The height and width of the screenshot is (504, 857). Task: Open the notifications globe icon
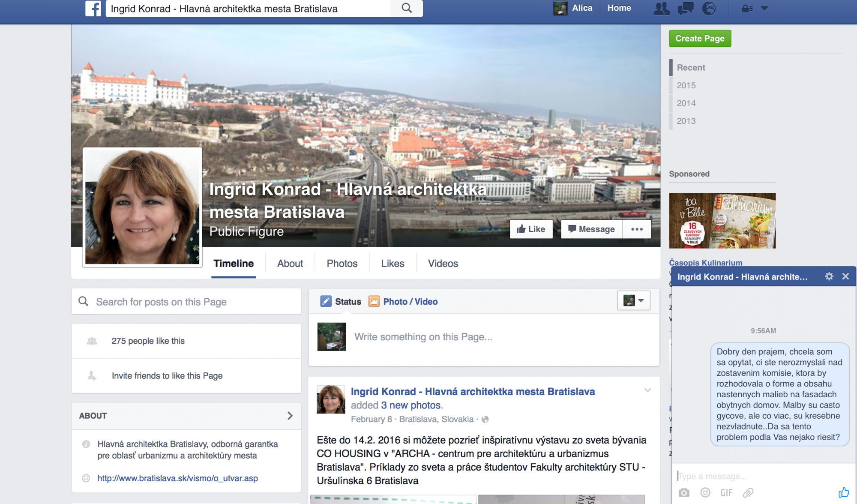point(709,9)
